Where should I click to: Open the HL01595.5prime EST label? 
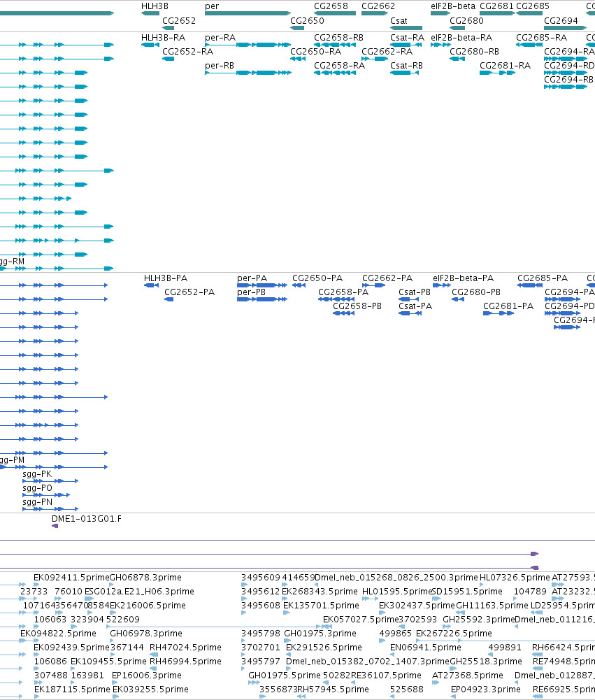tap(397, 591)
